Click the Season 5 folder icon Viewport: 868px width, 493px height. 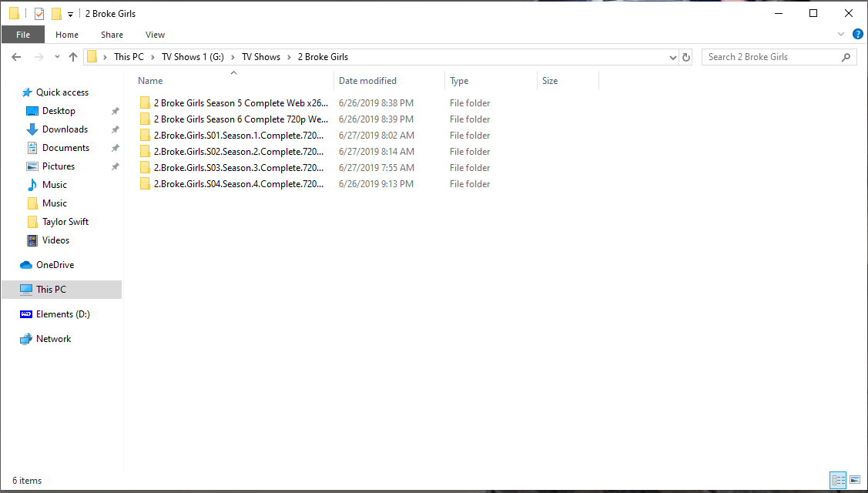coord(145,103)
